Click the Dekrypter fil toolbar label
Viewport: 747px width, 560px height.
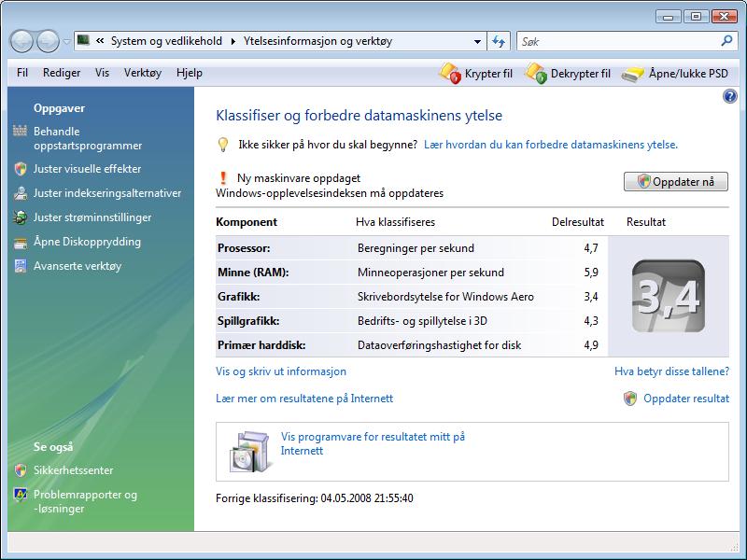pos(580,74)
